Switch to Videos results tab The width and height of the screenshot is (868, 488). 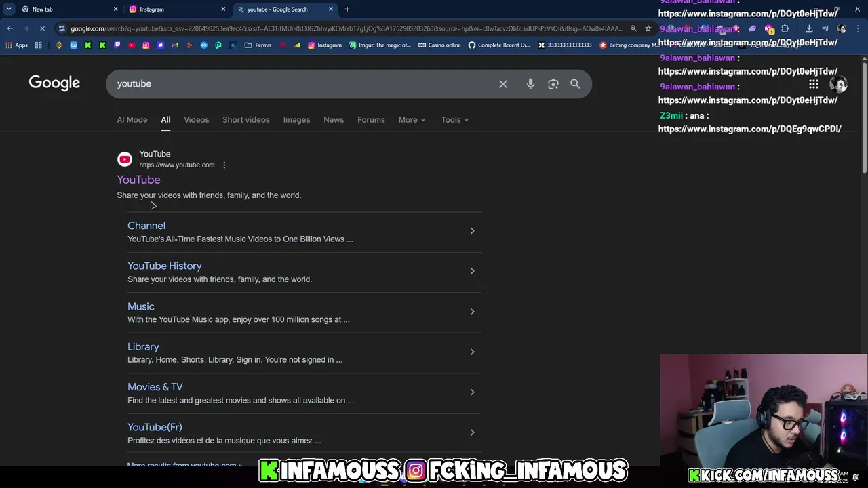tap(197, 120)
